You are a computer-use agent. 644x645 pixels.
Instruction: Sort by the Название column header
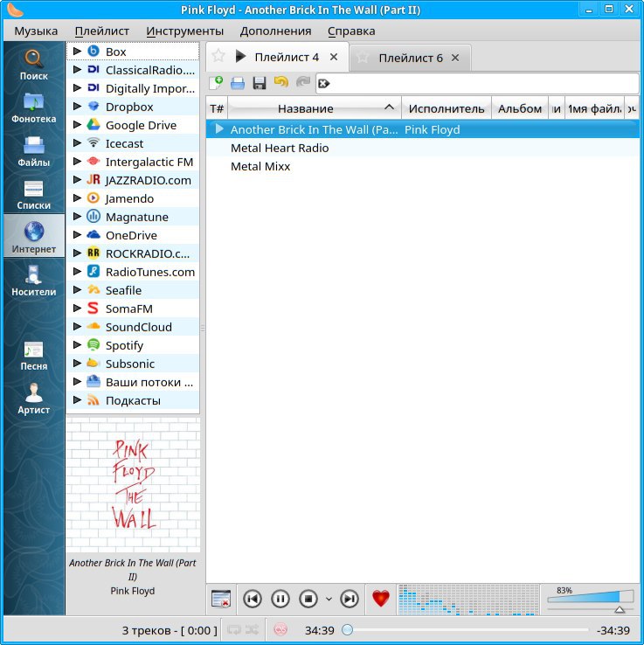(x=315, y=108)
